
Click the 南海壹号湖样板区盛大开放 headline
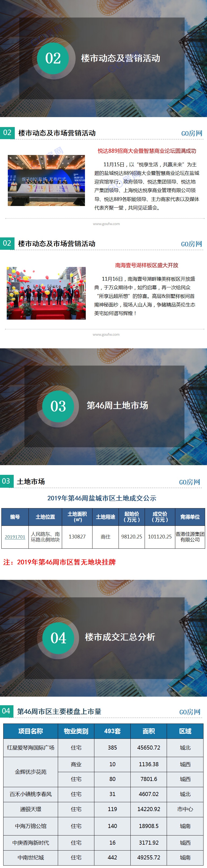pos(147,265)
